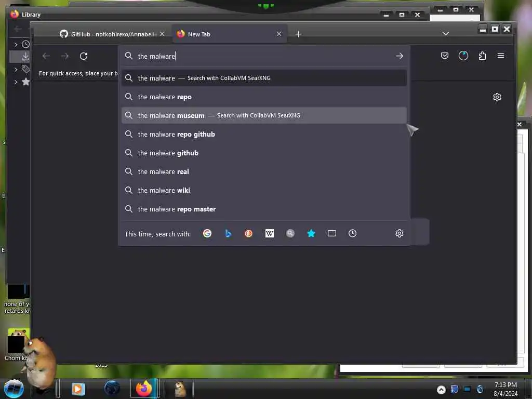Search open tabs with the tab icon

tap(332, 233)
